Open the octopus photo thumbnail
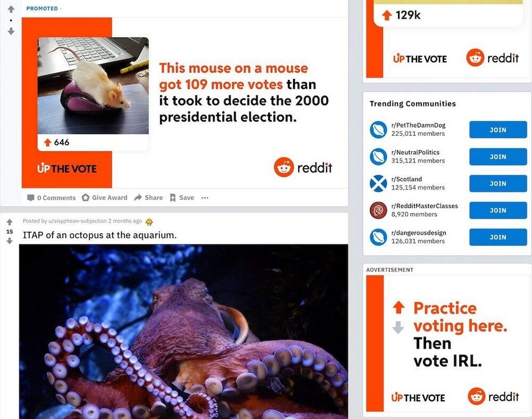The image size is (532, 419). point(184,331)
